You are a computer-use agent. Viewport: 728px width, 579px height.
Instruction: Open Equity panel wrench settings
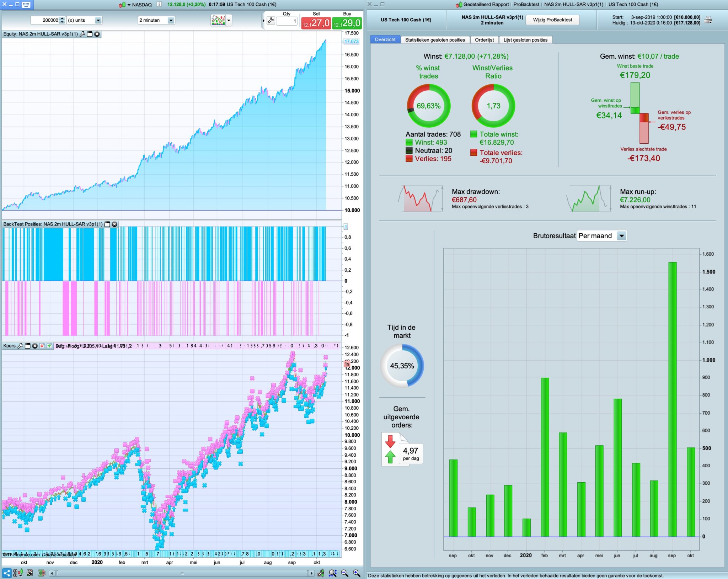coord(82,34)
